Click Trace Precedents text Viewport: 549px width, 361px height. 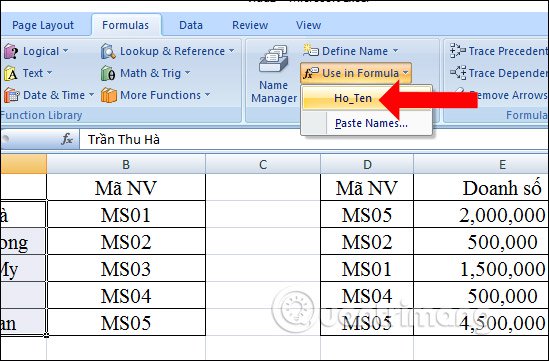pos(508,51)
